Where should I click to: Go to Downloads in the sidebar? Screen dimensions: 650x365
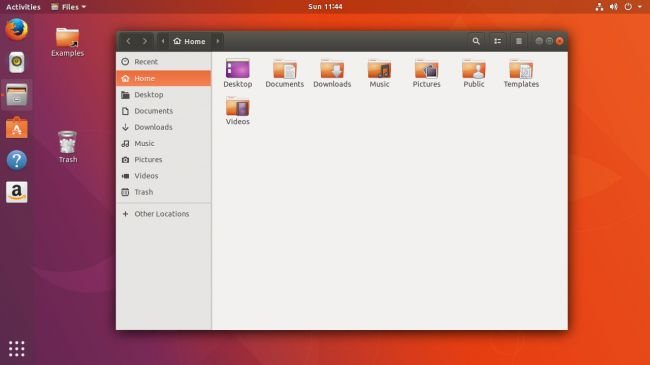(164, 127)
